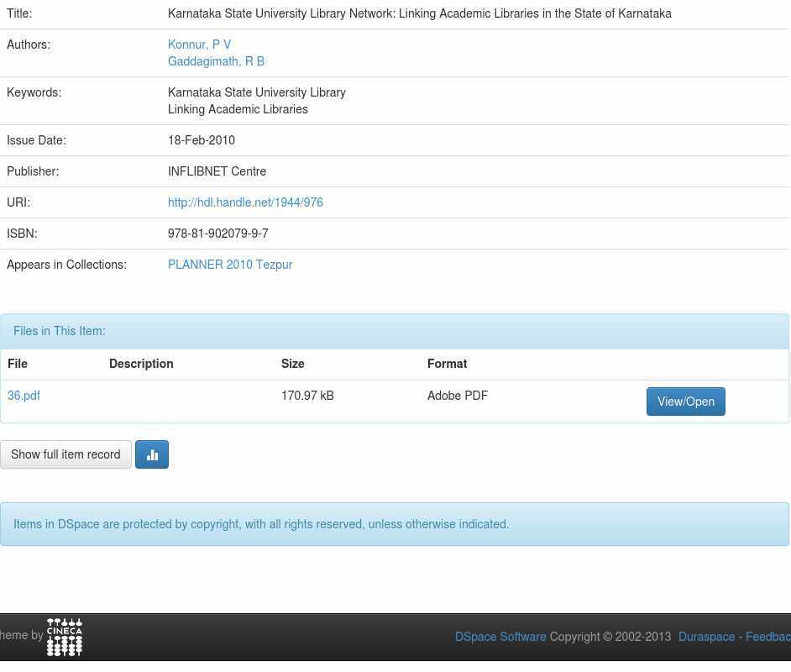The height and width of the screenshot is (672, 791).
Task: Open author link Konnur, P V
Action: click(199, 45)
